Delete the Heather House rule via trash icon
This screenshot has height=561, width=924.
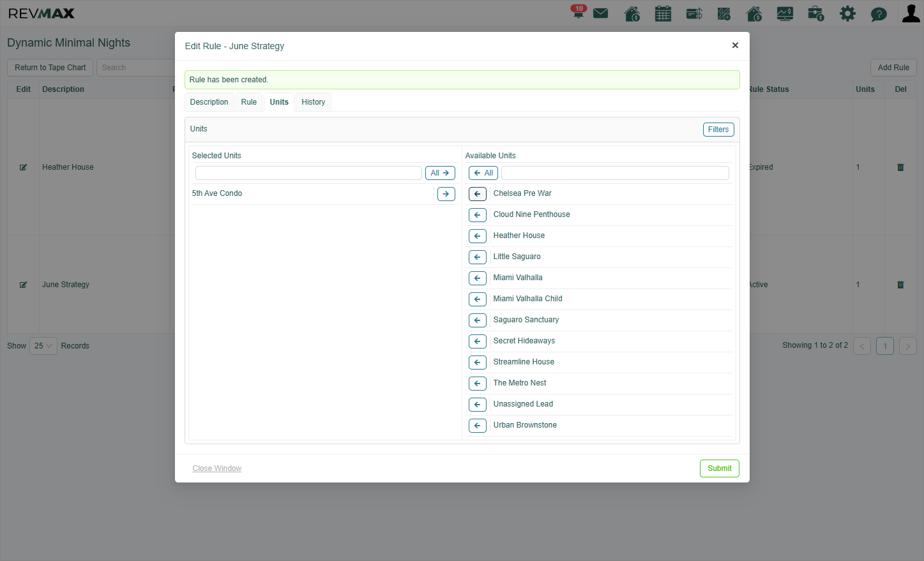click(x=900, y=167)
